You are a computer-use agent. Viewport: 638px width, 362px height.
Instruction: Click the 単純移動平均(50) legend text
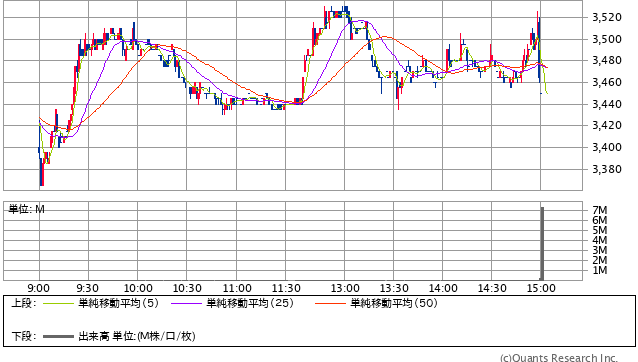click(x=394, y=303)
